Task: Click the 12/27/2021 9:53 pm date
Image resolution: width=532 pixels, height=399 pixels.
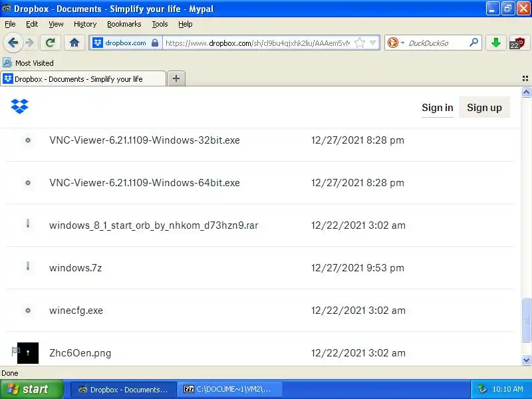Action: [358, 268]
